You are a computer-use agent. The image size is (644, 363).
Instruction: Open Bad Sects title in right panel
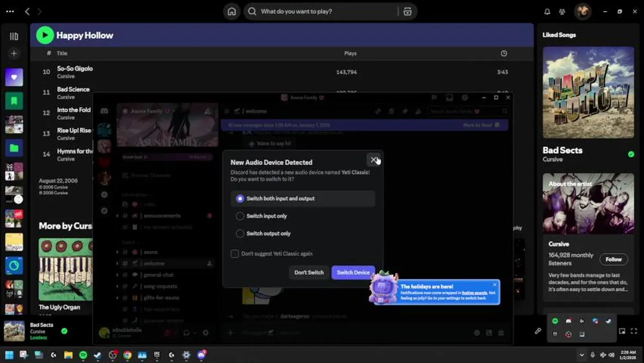[x=562, y=150]
